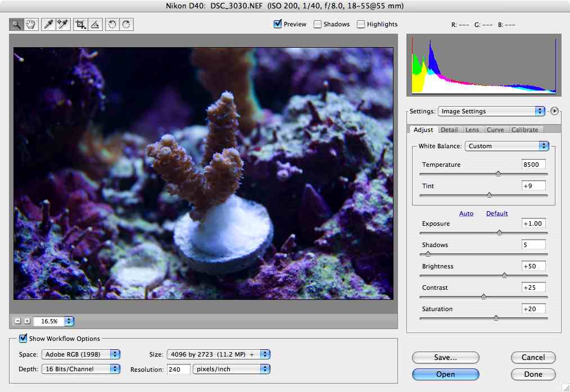
Task: Open the image Size dropdown
Action: (219, 354)
